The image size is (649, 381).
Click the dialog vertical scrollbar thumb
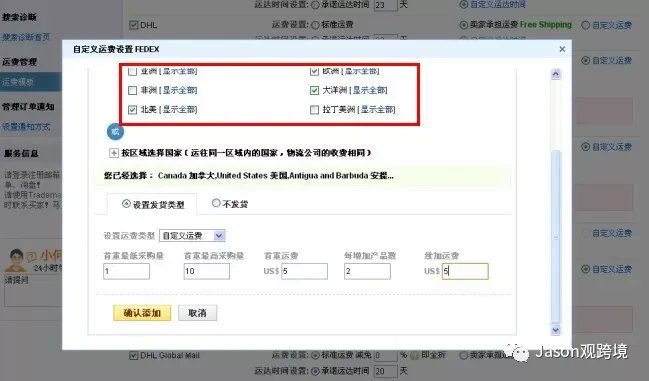[x=555, y=237]
